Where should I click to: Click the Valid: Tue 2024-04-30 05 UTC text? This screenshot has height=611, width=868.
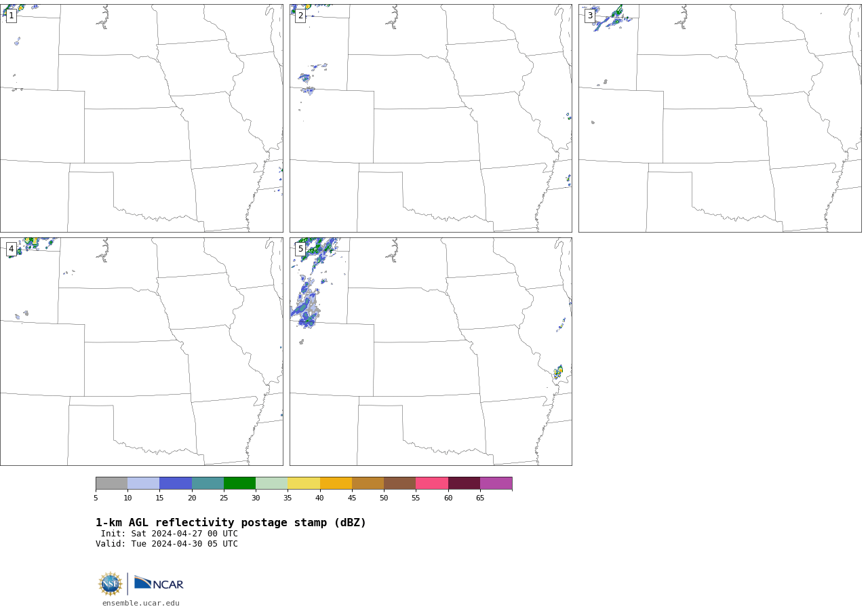coord(167,544)
